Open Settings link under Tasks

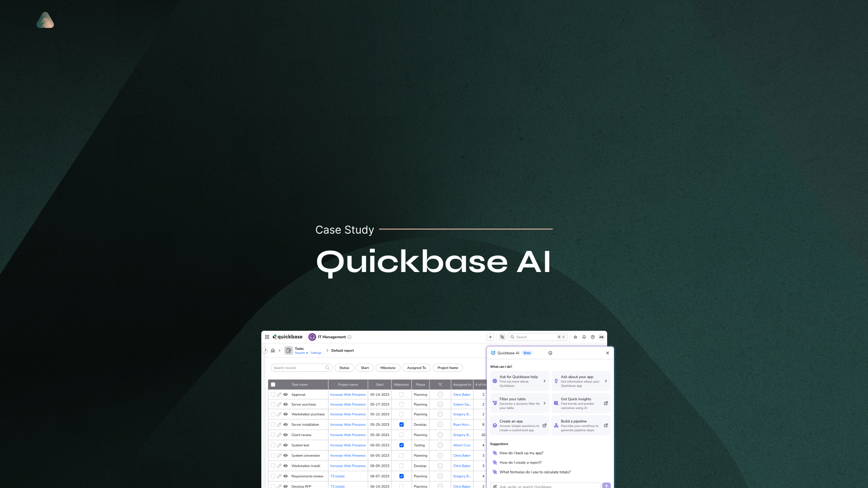click(316, 353)
